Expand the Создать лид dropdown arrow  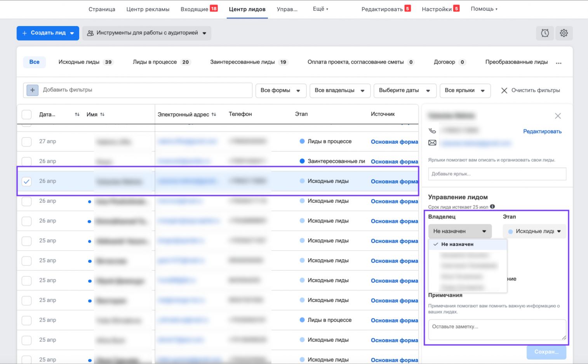72,33
